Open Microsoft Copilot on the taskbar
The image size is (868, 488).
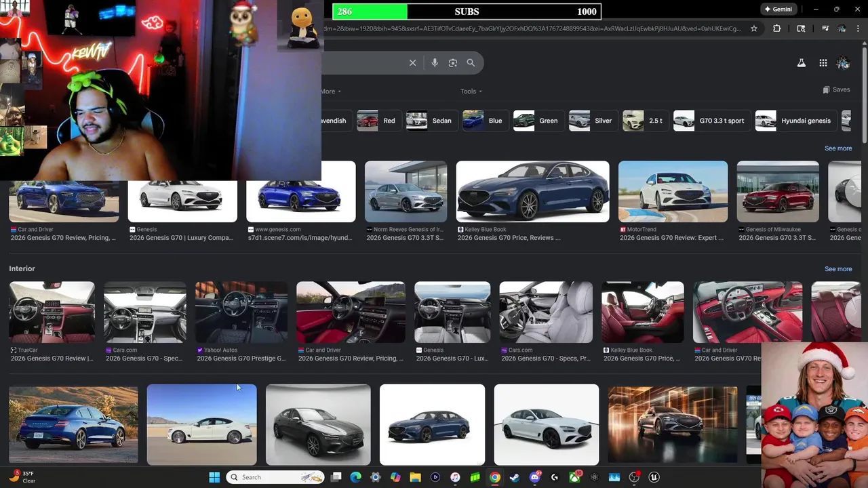pos(395,477)
